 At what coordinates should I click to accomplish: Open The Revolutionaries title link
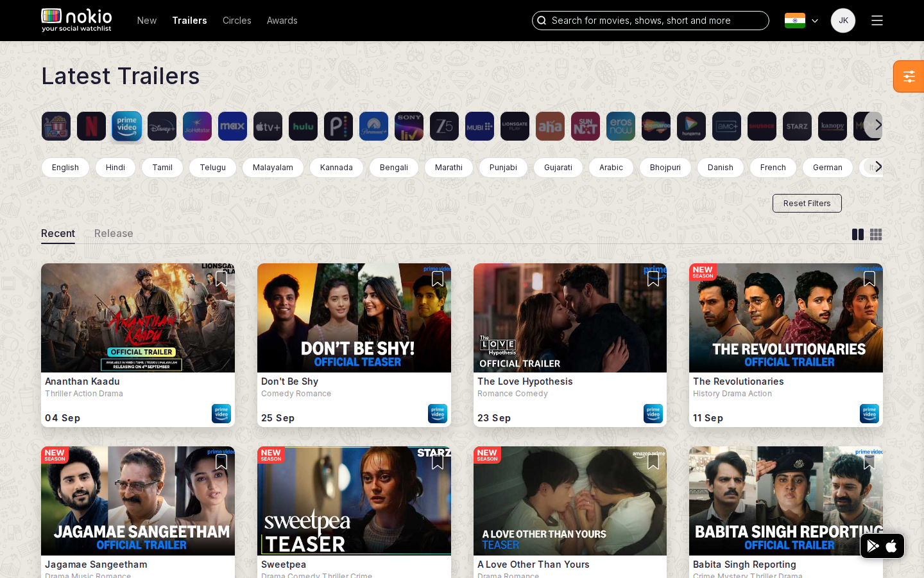pyautogui.click(x=739, y=381)
